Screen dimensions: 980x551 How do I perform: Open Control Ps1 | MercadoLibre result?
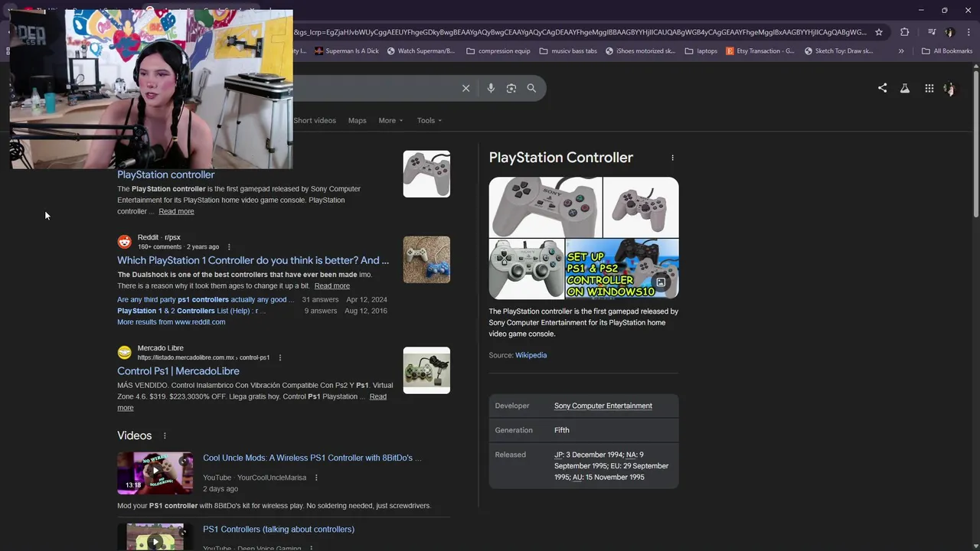[178, 371]
